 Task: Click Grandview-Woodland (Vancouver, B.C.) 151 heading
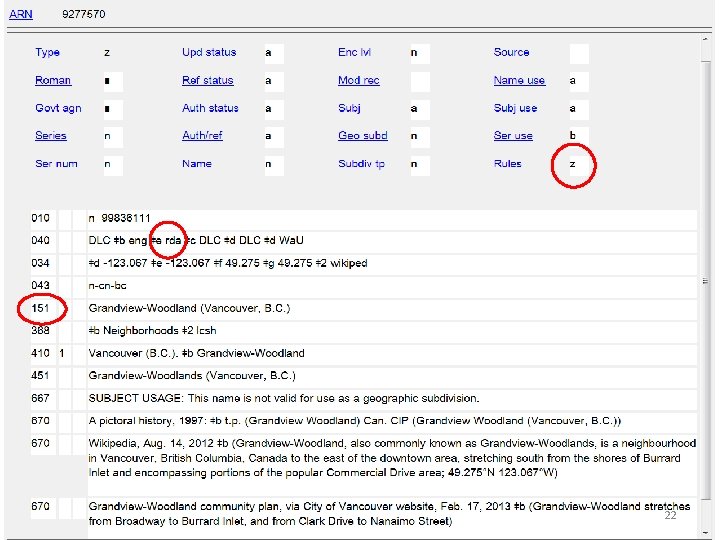189,308
